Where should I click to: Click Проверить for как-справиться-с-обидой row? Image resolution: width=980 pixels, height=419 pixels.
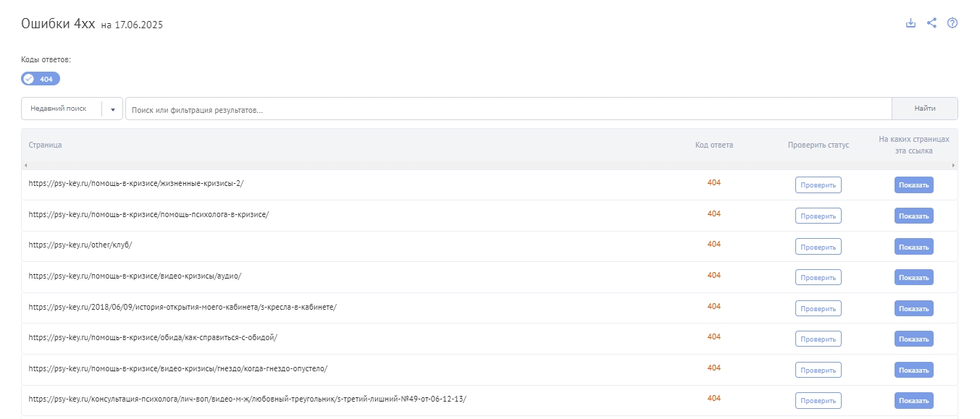pos(818,339)
